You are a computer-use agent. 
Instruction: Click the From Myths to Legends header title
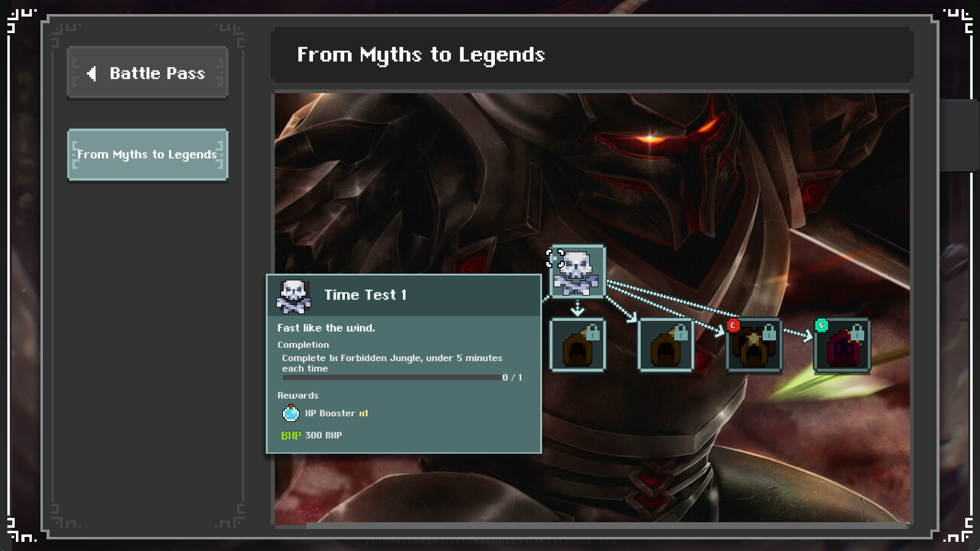[x=421, y=55]
